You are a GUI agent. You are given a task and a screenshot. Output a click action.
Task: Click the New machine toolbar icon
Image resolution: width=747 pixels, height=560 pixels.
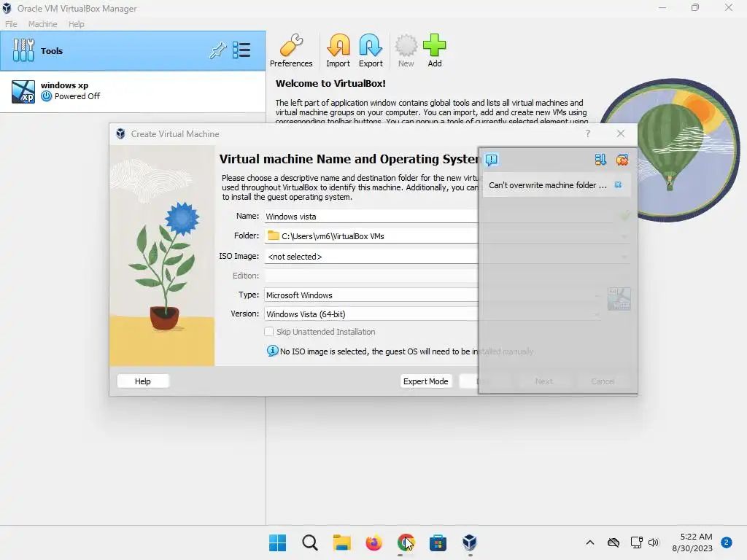pyautogui.click(x=406, y=51)
